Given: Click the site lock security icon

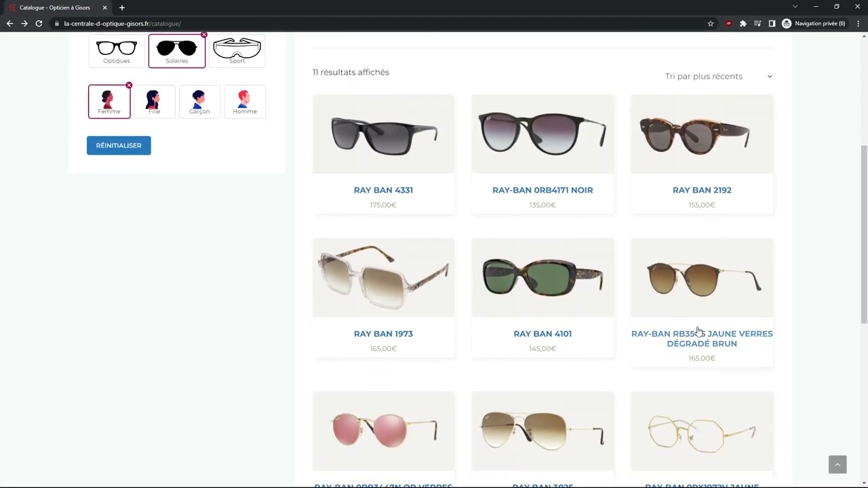Looking at the screenshot, I should (x=58, y=24).
